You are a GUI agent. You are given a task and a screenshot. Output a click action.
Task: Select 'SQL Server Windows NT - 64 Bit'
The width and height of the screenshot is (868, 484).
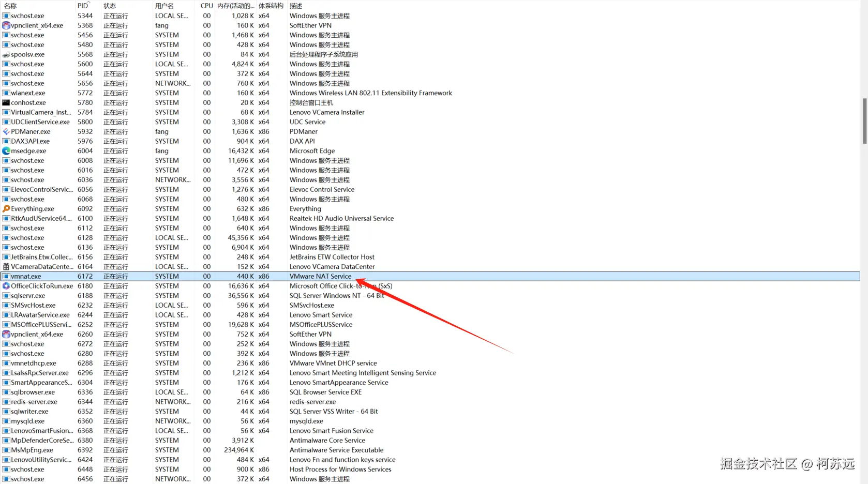click(337, 296)
